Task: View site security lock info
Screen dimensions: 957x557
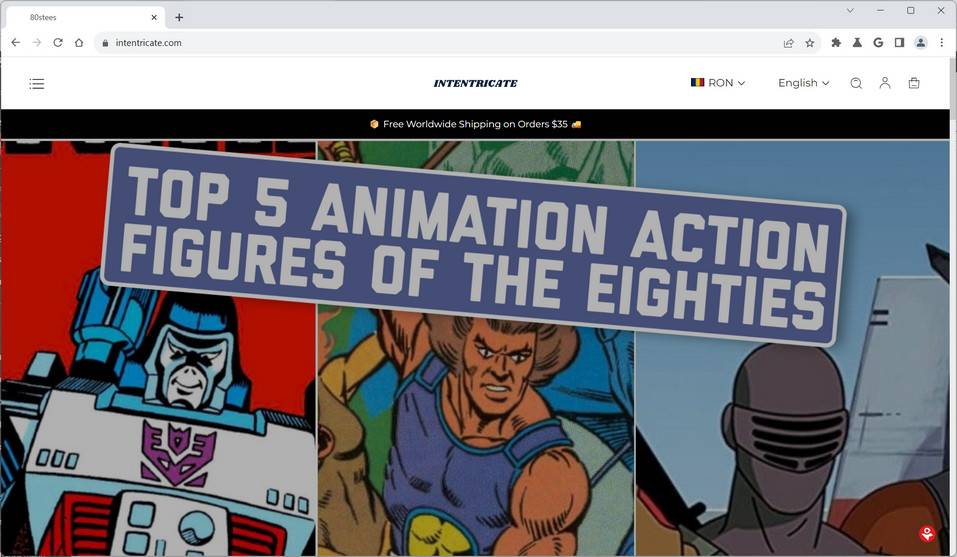Action: 105,43
